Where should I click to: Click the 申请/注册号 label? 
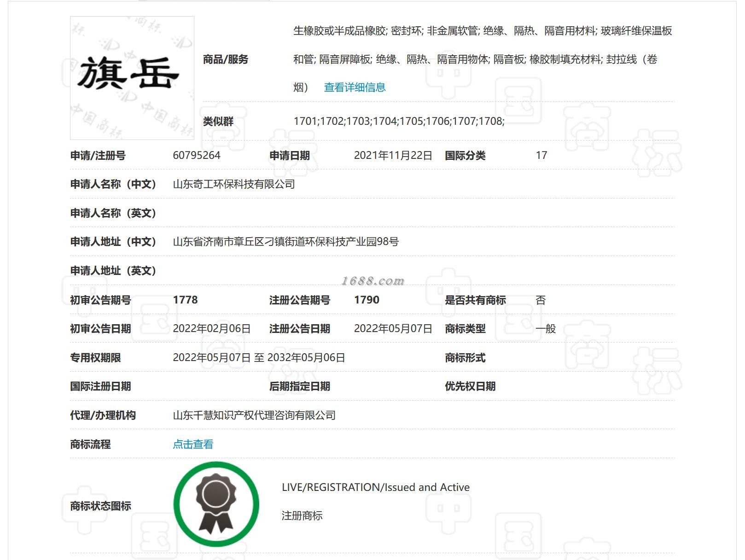[x=98, y=156]
